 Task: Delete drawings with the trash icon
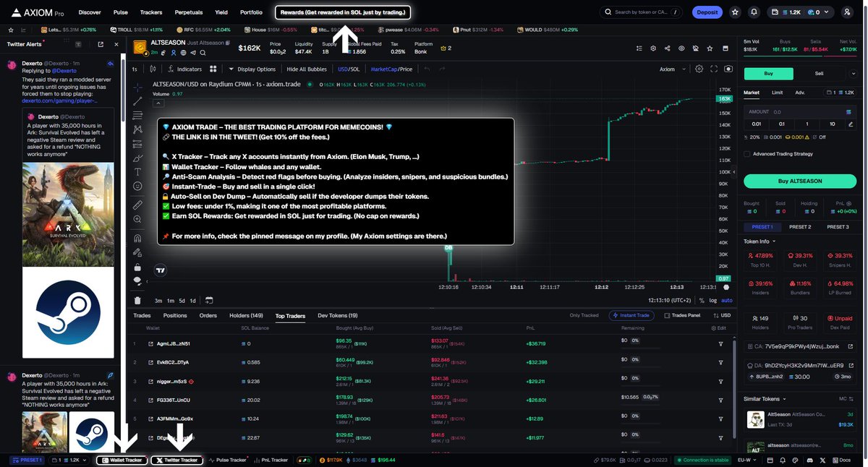click(x=137, y=300)
